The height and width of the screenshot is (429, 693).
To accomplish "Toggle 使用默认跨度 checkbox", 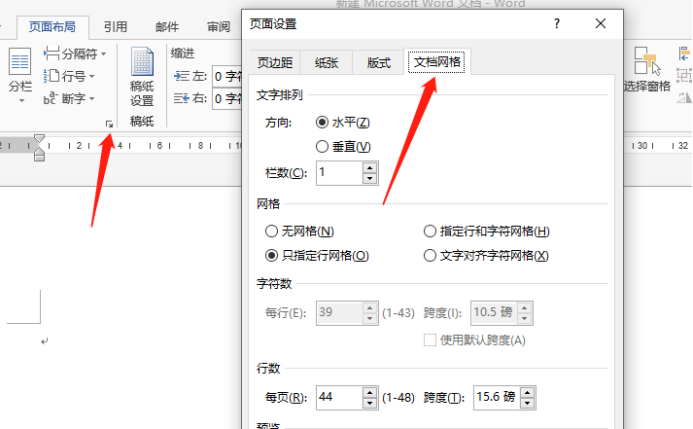I will pos(430,340).
